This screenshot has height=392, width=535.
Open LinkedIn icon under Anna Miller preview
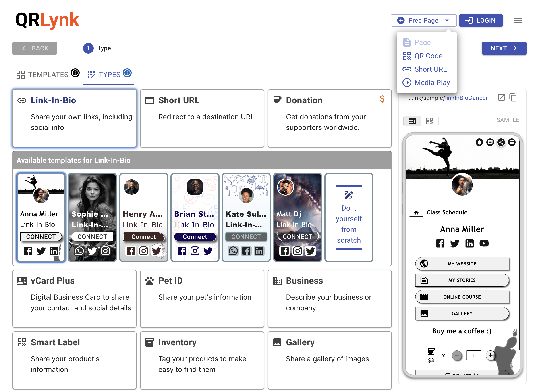pos(469,243)
